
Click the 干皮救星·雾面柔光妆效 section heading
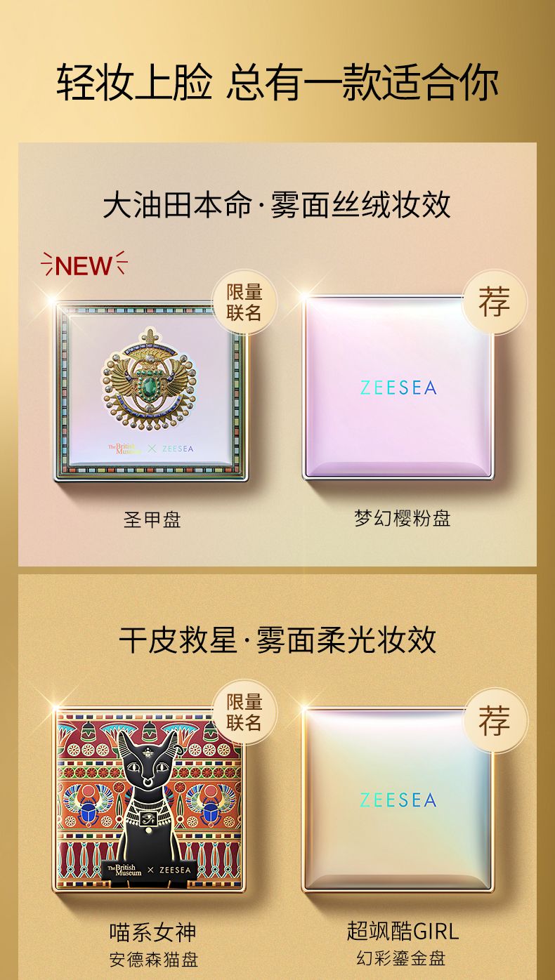277,640
